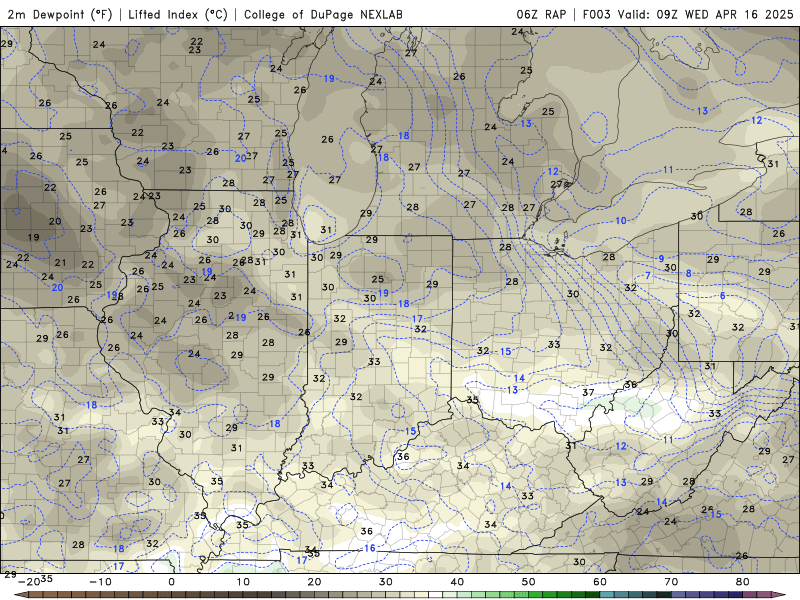Viewport: 800px width, 600px height.
Task: Click the blue "7" lifted index contour label
Action: pos(648,276)
